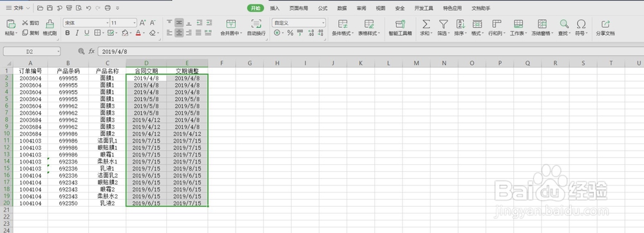Switch to the Page Layout (页面布局) tab
The height and width of the screenshot is (233, 644).
[299, 8]
